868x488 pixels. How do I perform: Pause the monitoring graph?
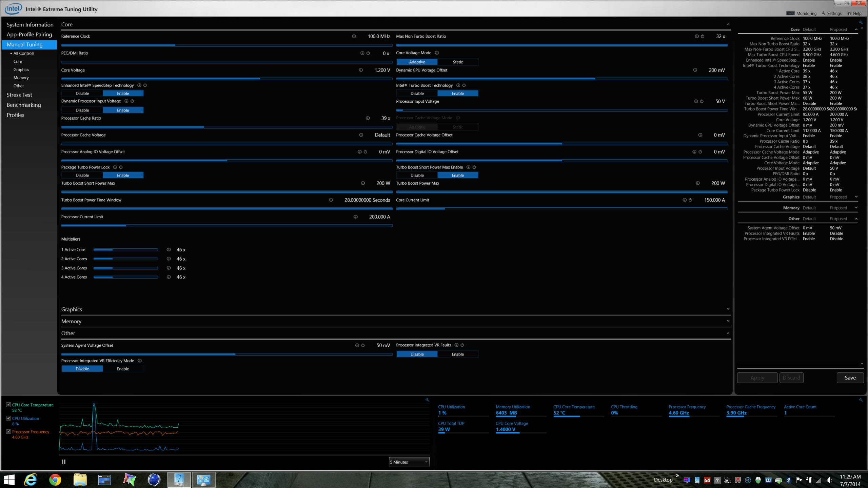click(63, 462)
